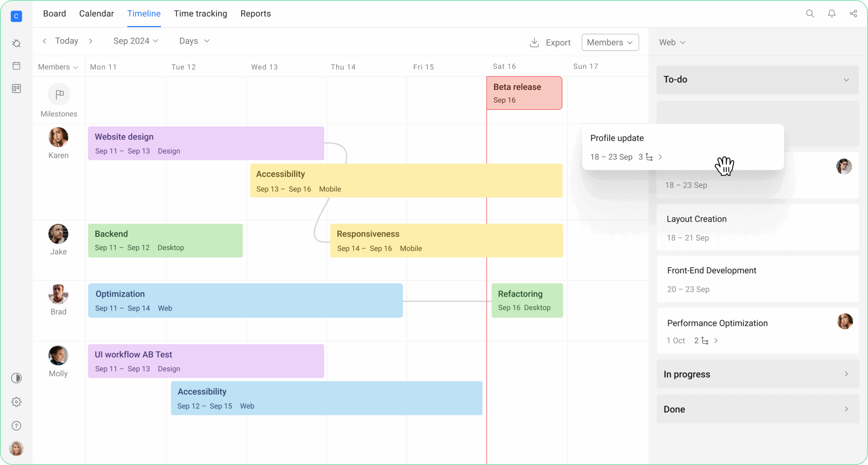This screenshot has height=465, width=868.
Task: Open the Time tracking tab
Action: click(x=200, y=14)
